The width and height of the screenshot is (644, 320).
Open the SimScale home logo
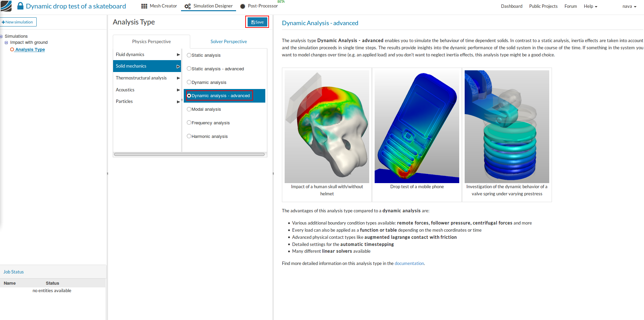[5, 6]
